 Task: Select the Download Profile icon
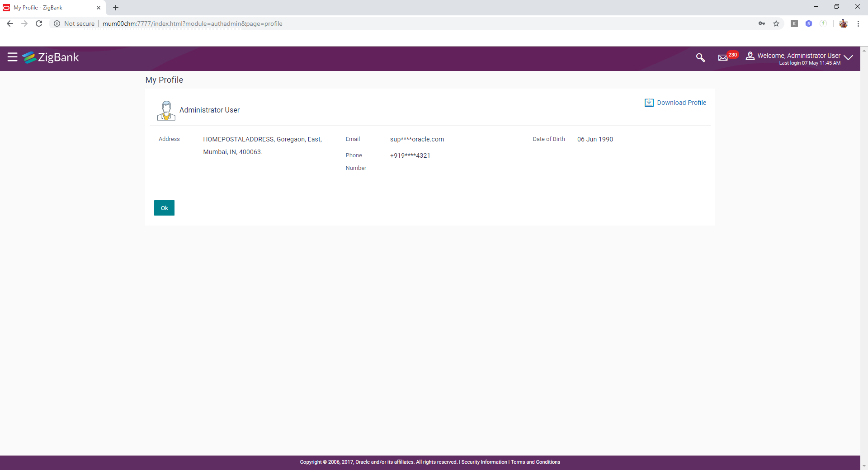tap(649, 103)
